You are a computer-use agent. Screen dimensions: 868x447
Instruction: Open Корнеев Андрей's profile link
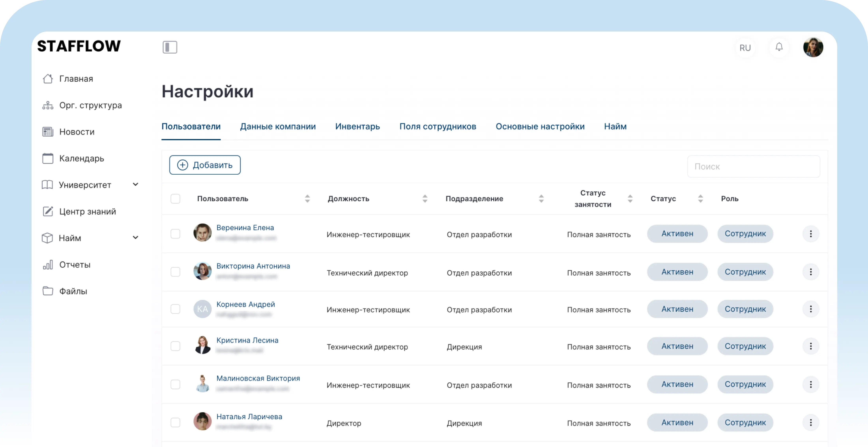click(246, 304)
